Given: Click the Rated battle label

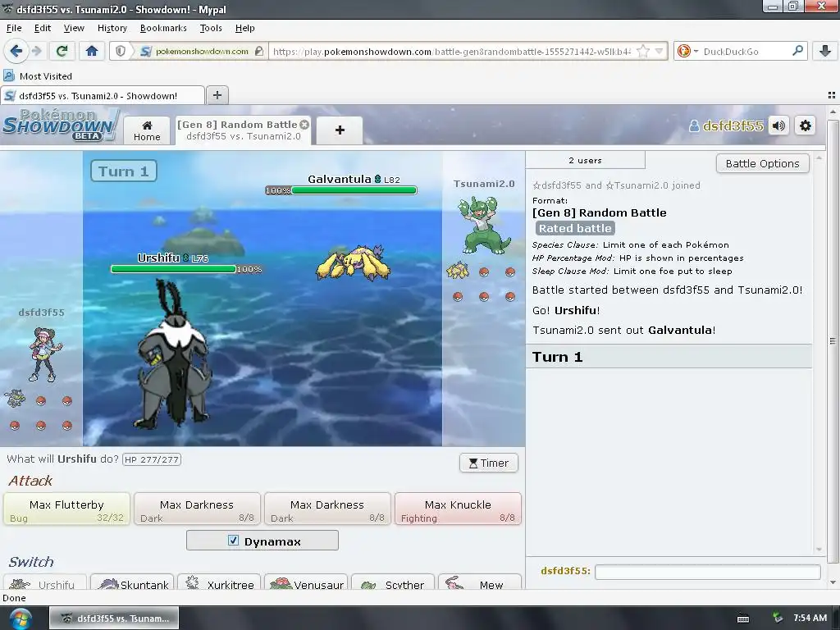Looking at the screenshot, I should point(575,228).
